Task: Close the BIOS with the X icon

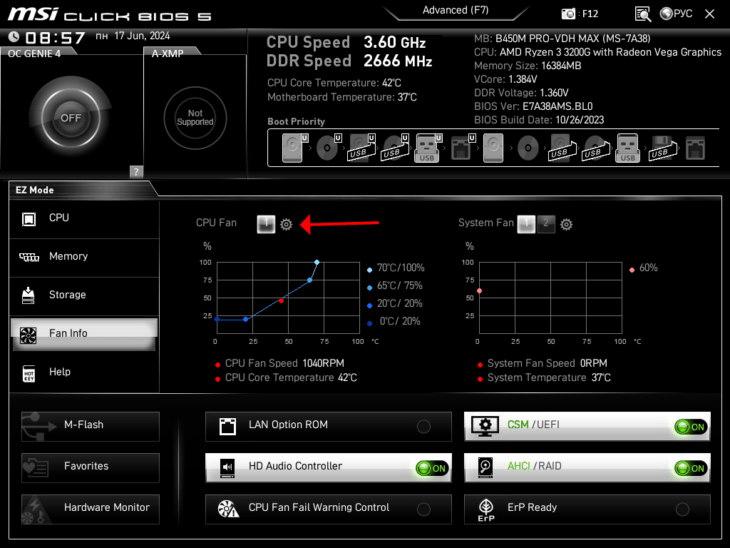Action: 710,14
